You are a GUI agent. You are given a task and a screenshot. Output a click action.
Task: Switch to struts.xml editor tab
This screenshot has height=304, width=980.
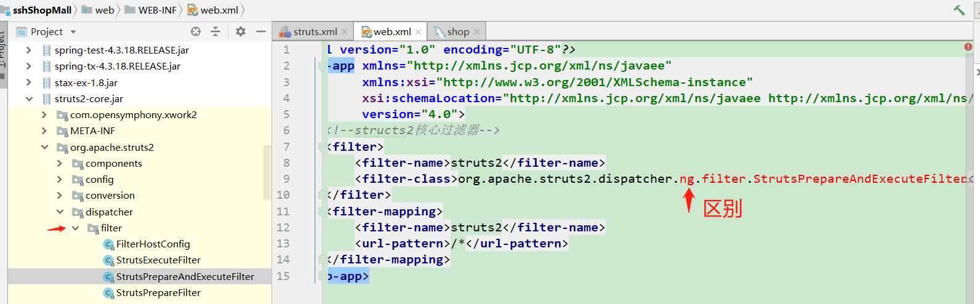coord(315,31)
